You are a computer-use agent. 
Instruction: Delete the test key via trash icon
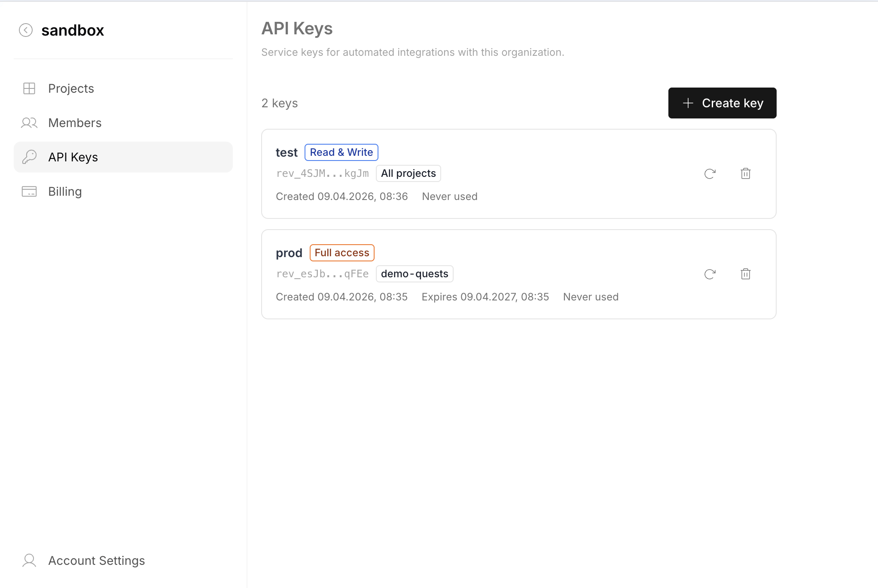[745, 173]
